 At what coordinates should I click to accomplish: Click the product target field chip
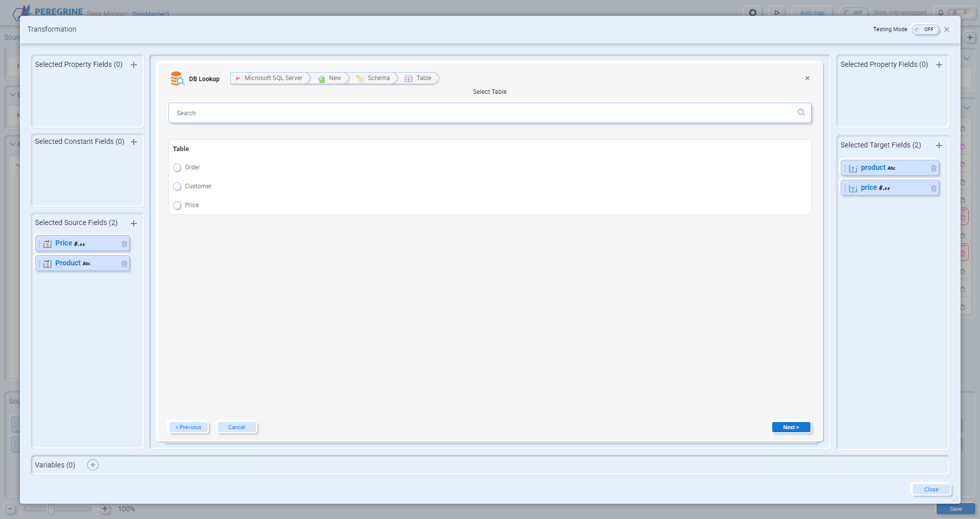pyautogui.click(x=890, y=168)
